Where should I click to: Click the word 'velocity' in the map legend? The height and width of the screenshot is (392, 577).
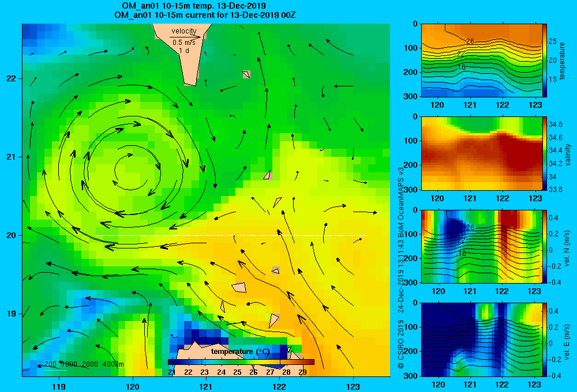[184, 31]
